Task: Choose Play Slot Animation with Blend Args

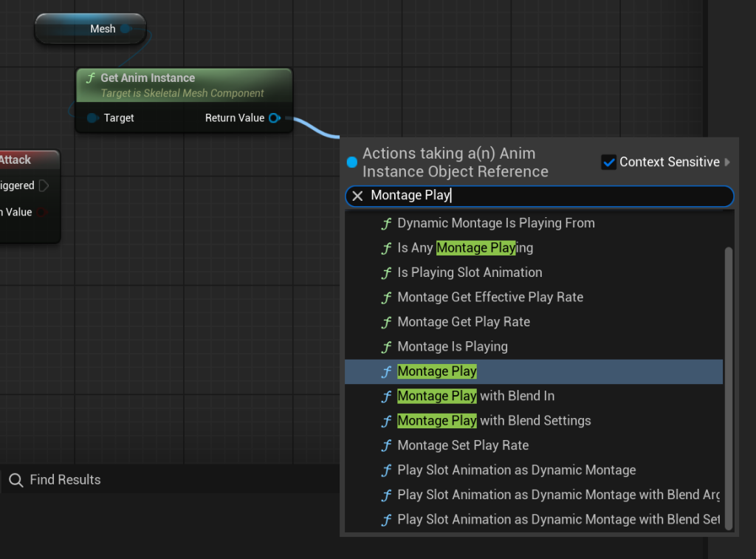Action: pos(534,495)
